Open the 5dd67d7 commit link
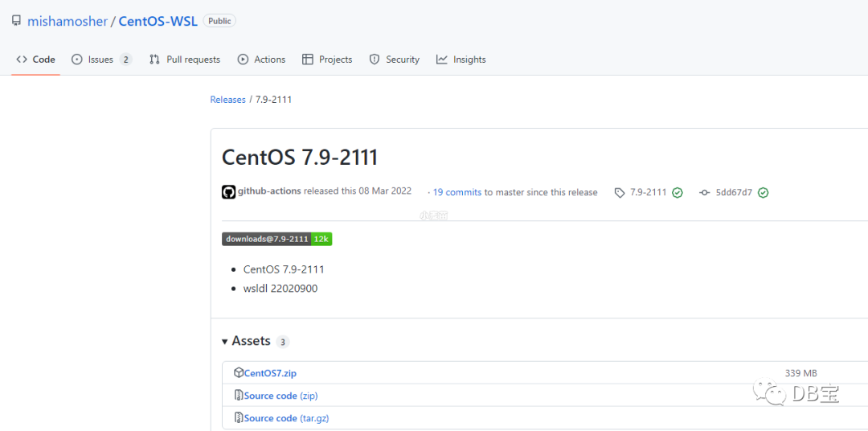Screen dimensions: 868x431 click(734, 192)
